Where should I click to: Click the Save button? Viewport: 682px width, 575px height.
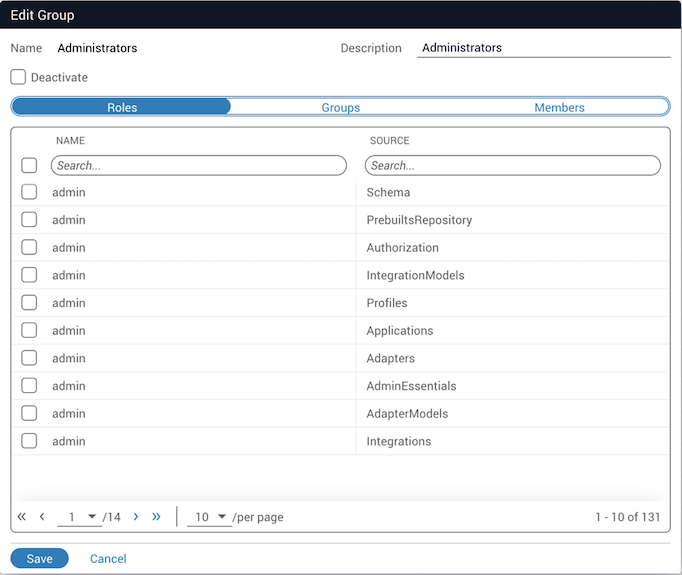click(x=39, y=558)
